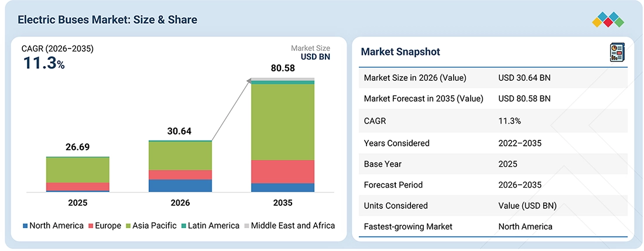Viewport: 644px width, 251px height.
Task: Click the 'USD BN' chart unit label
Action: (x=316, y=57)
